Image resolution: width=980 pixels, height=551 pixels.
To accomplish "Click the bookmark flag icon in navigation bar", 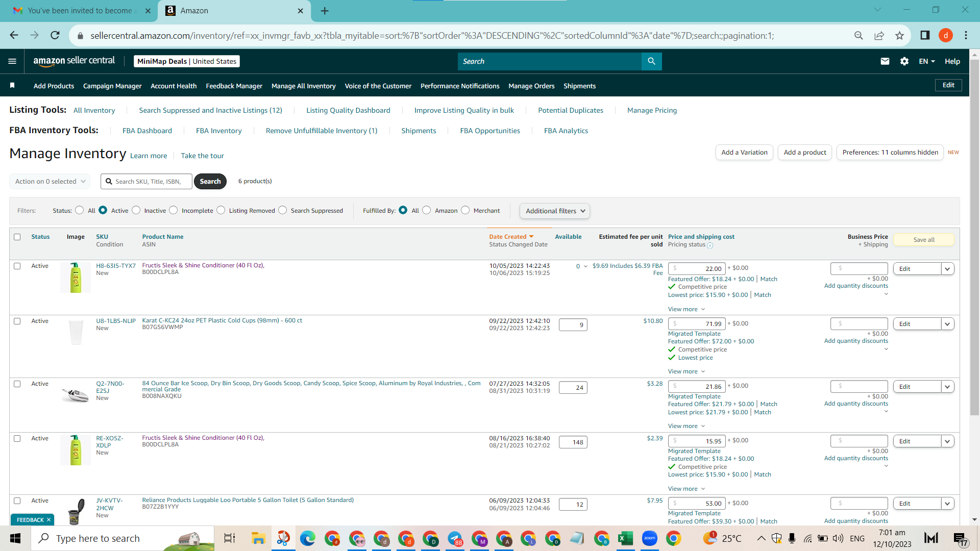I will pyautogui.click(x=12, y=85).
